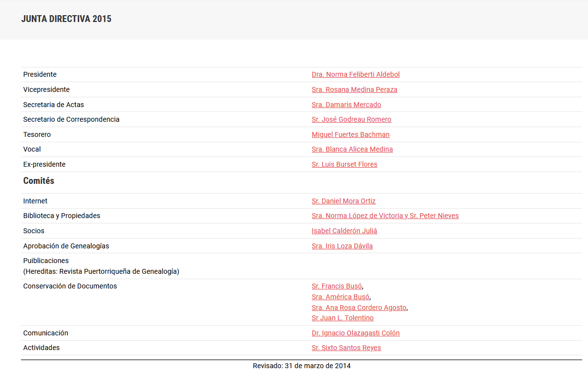The width and height of the screenshot is (588, 375).
Task: Click Sra. Rosana Medina Peraza link
Action: click(354, 89)
